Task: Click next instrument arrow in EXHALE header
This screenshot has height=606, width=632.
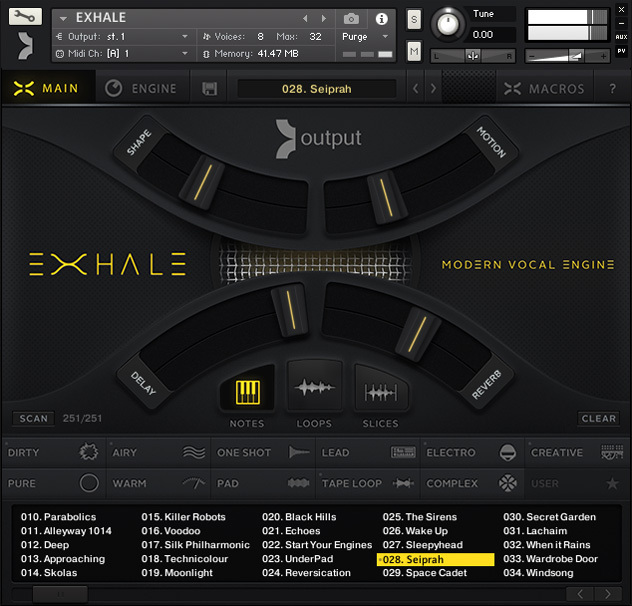Action: click(323, 19)
